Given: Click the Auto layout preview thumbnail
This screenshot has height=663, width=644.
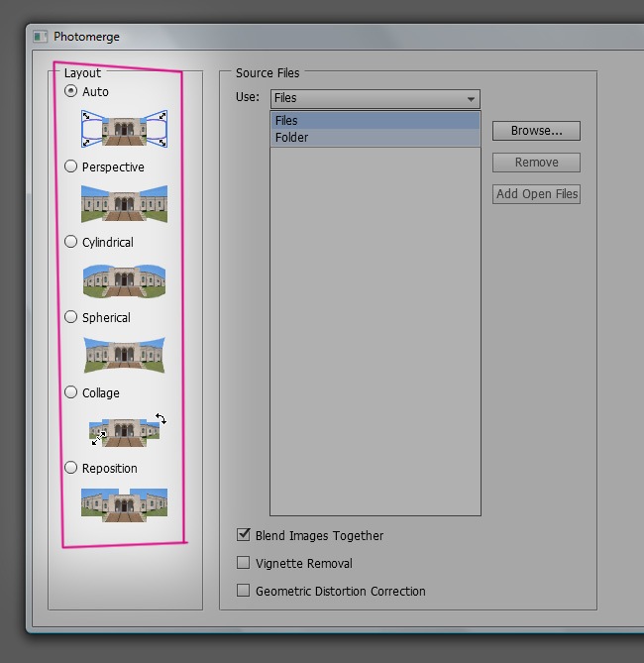Looking at the screenshot, I should pos(124,128).
